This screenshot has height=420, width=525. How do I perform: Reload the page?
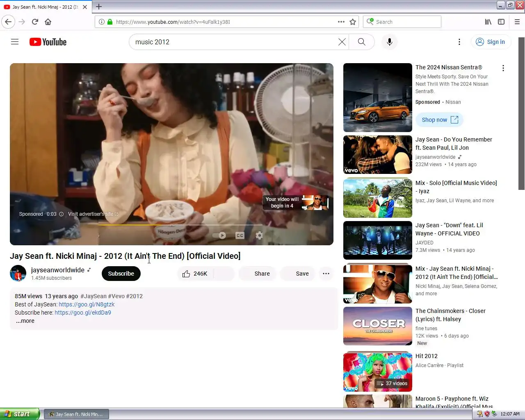pyautogui.click(x=35, y=22)
